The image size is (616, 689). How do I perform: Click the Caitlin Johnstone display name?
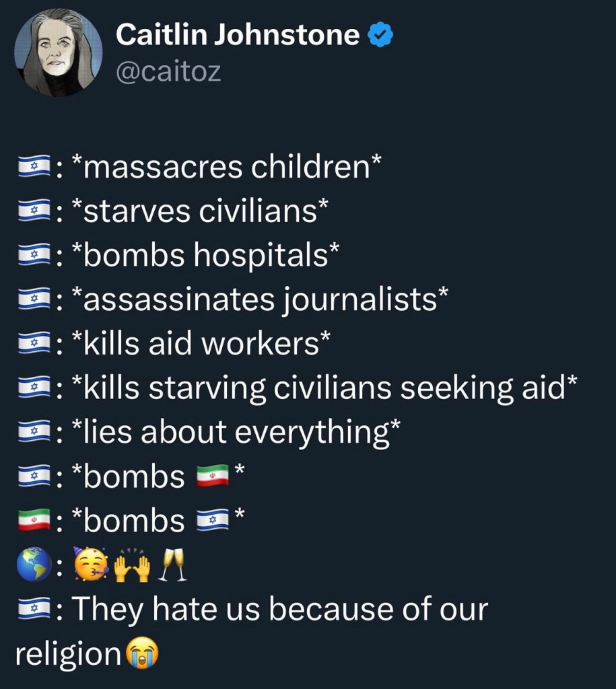point(237,34)
